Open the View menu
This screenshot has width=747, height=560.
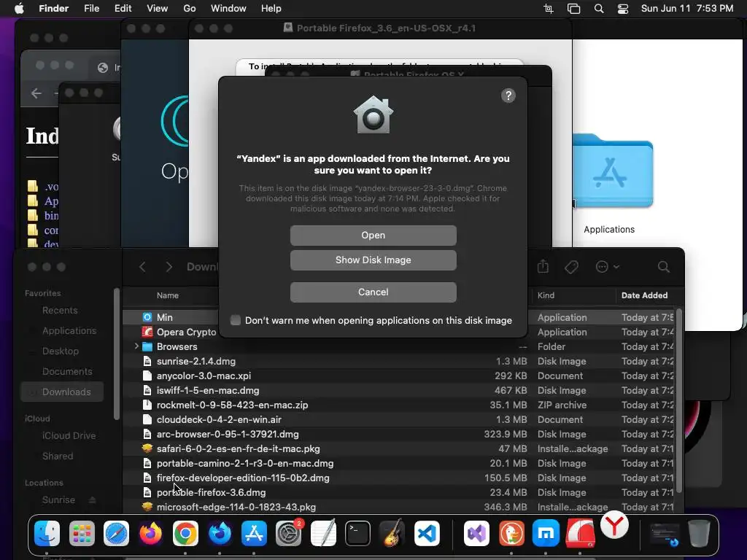158,9
